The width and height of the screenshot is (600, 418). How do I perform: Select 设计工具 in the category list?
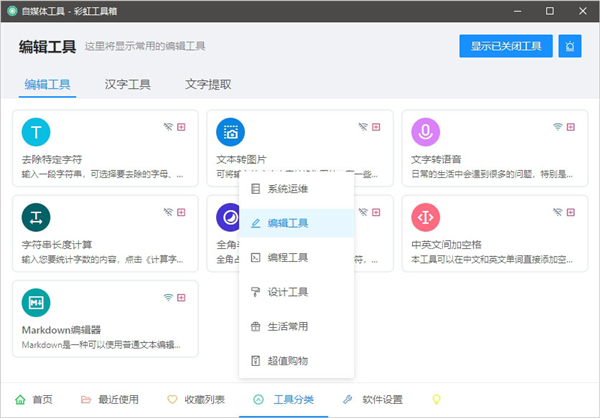point(288,291)
